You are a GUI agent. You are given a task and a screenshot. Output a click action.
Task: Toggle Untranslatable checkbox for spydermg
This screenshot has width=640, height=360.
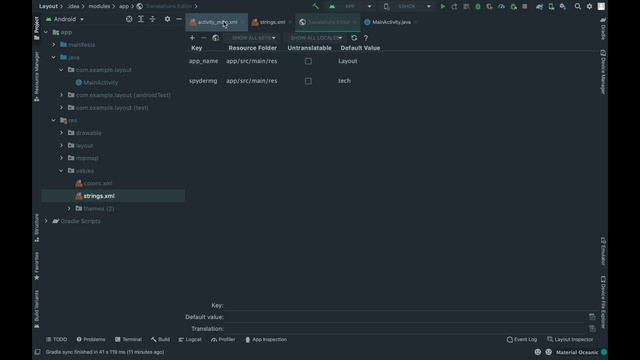pyautogui.click(x=308, y=81)
